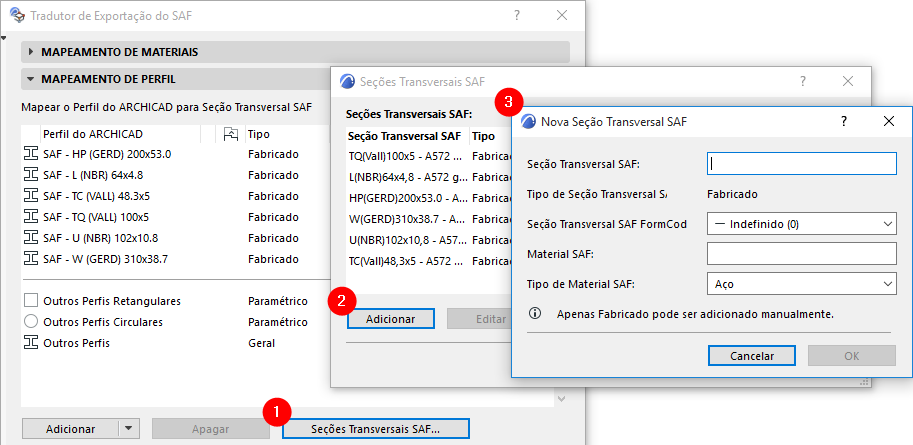
Task: Click the I-beam profile icon for SAF - U (NBR) 102x10.8
Action: (x=30, y=238)
